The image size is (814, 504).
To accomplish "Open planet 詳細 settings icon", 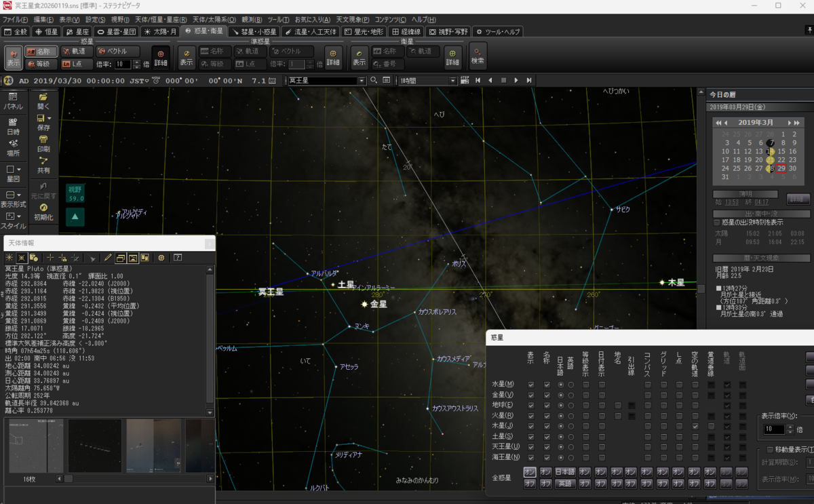I will coord(161,58).
